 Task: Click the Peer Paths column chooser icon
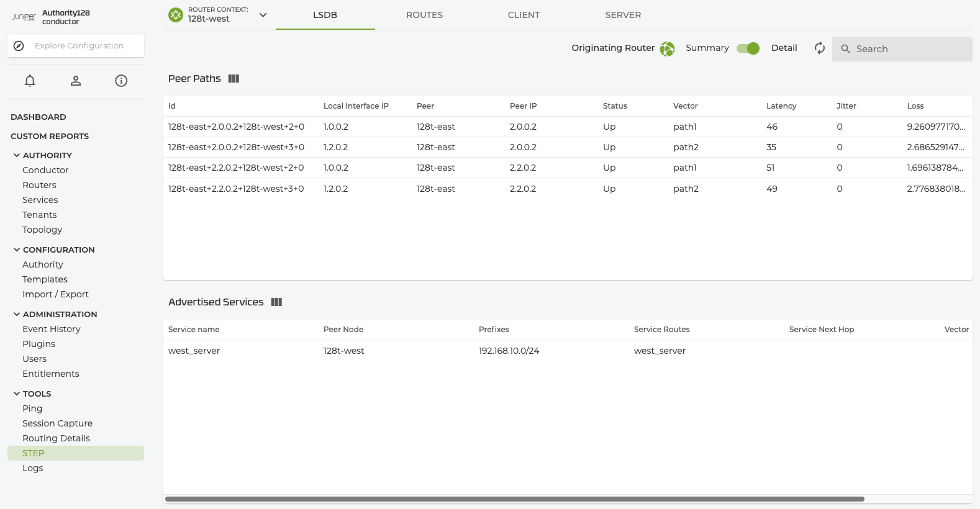234,79
